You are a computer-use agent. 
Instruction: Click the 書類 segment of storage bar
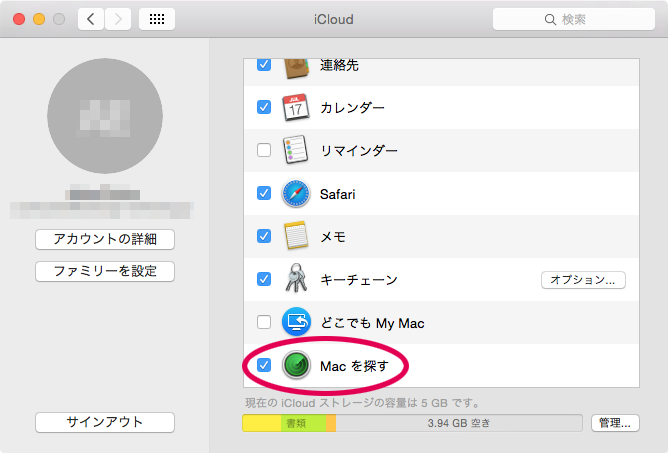click(303, 423)
